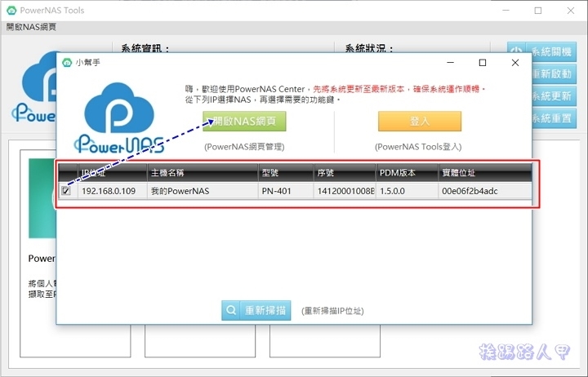Viewport: 588px width, 377px height.
Task: Open the 開啟NAS網頁 menu item
Action: [32, 27]
